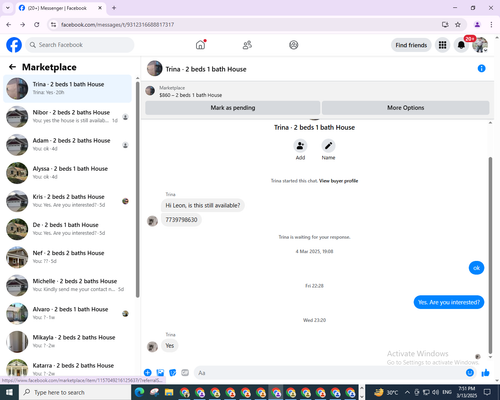
Task: Click the 'Yes. Are you interested?' message bubble
Action: [449, 302]
